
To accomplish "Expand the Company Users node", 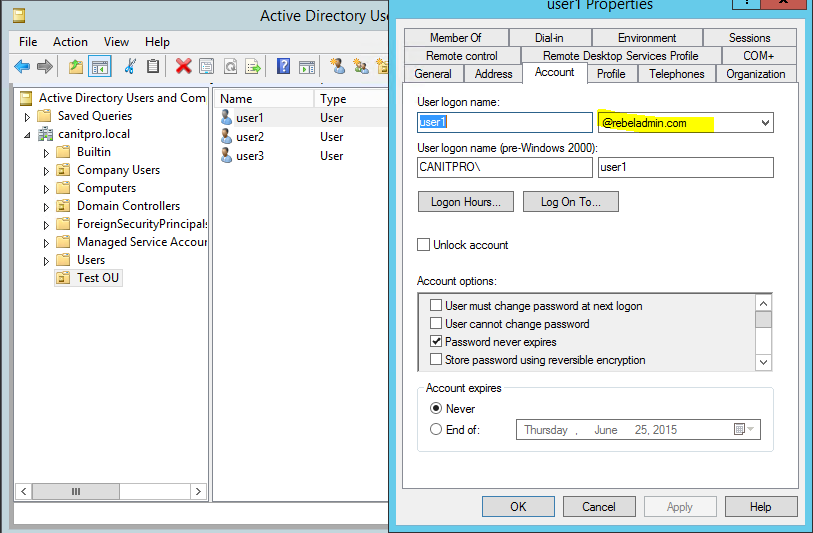I will pyautogui.click(x=46, y=172).
